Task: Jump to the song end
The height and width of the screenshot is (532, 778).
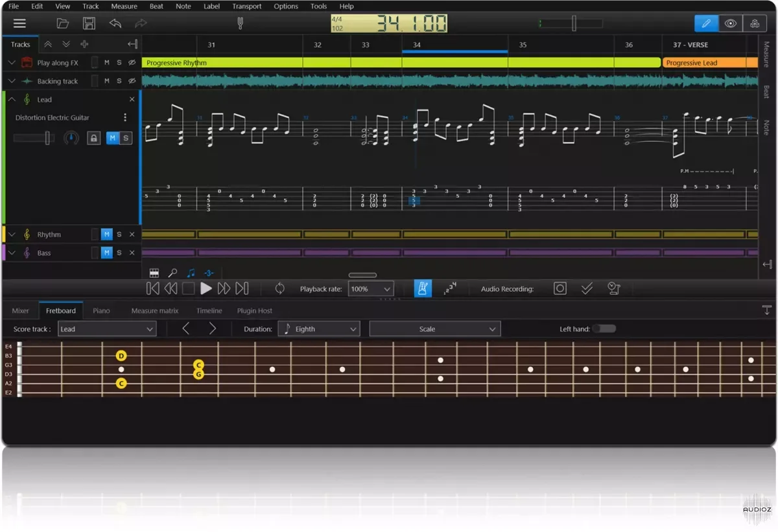Action: coord(242,288)
